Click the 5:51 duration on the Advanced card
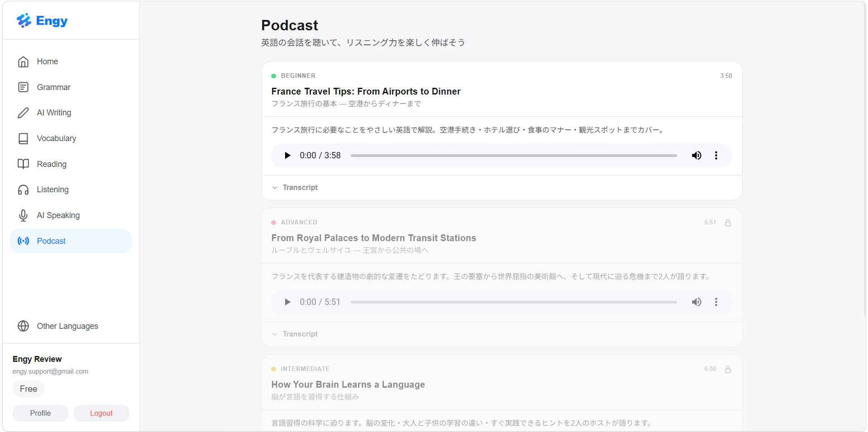The image size is (868, 432). click(710, 223)
